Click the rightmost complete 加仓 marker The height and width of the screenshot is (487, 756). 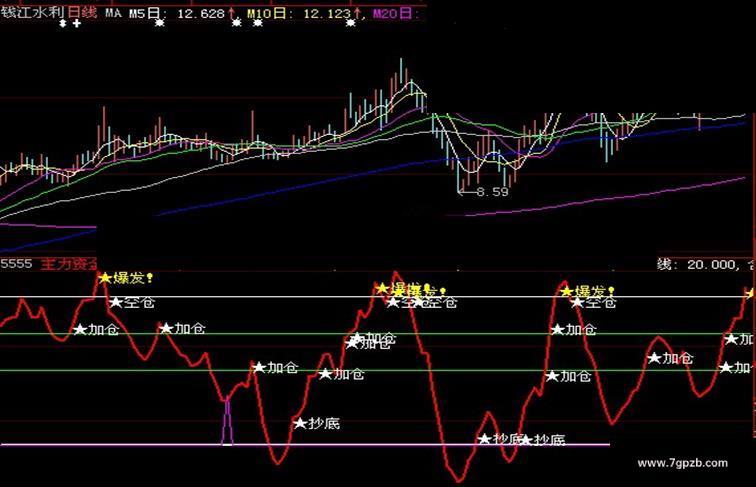[x=671, y=358]
